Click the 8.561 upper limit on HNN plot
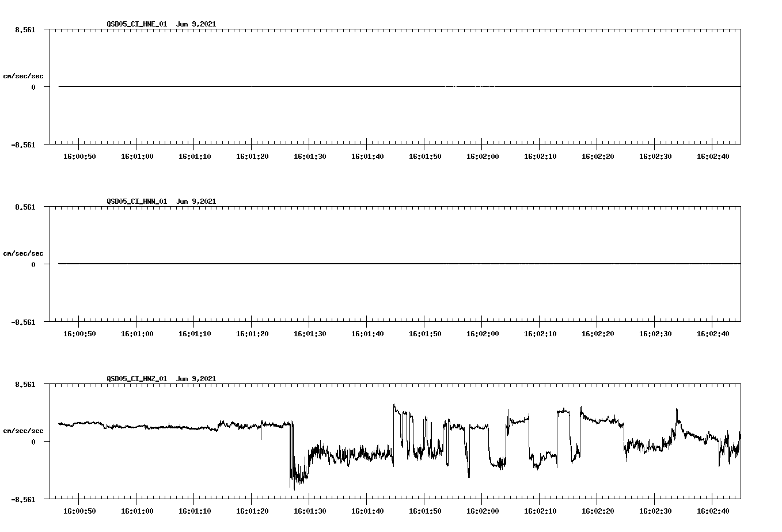Image resolution: width=782 pixels, height=532 pixels. coord(25,207)
